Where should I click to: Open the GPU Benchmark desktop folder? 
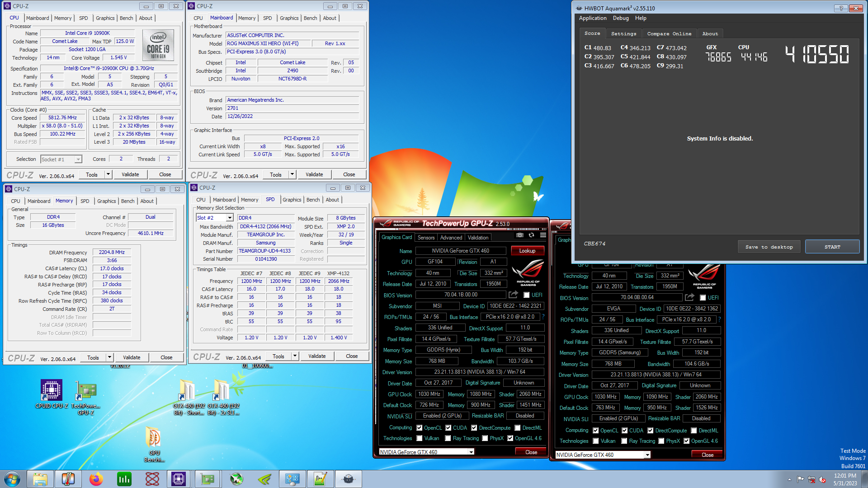point(154,444)
